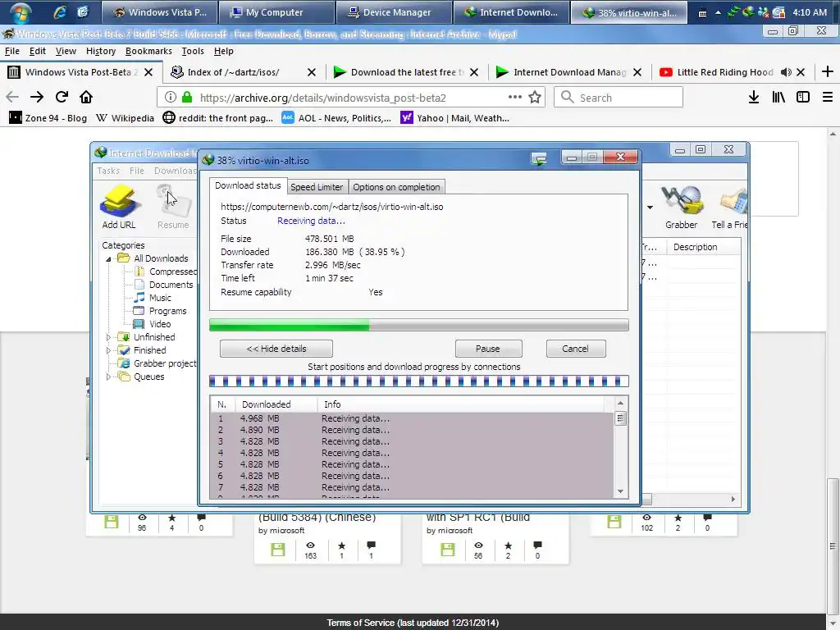Image resolution: width=840 pixels, height=630 pixels.
Task: Click the IDM dialog tray-style icon beside minimize
Action: pos(539,158)
